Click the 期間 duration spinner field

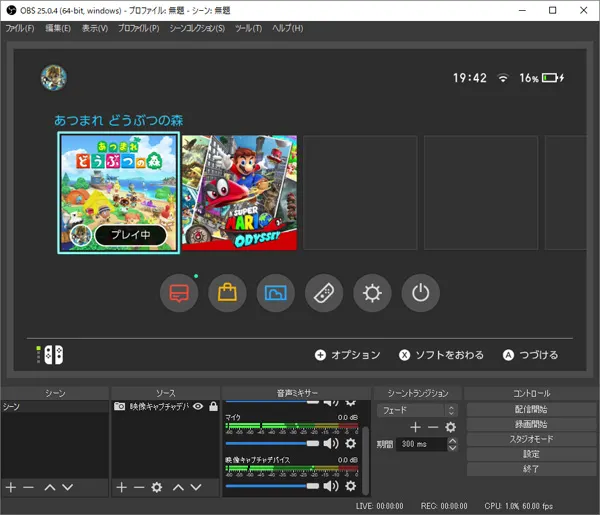click(x=421, y=444)
